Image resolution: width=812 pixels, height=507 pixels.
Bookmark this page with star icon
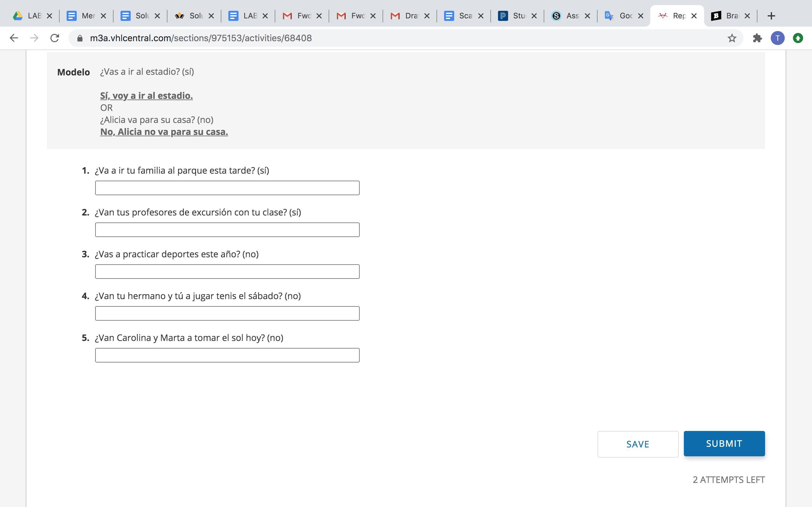coord(732,38)
